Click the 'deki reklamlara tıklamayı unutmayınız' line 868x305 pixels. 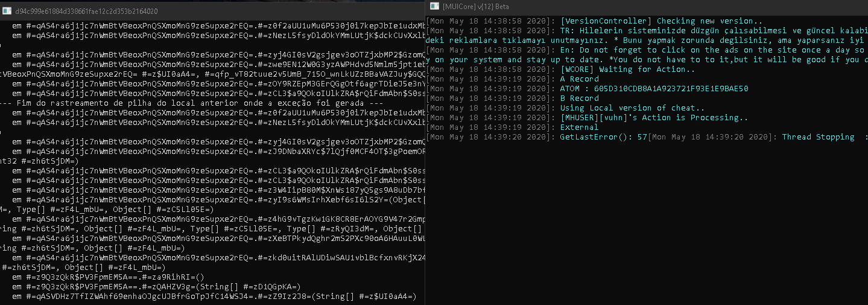647,40
